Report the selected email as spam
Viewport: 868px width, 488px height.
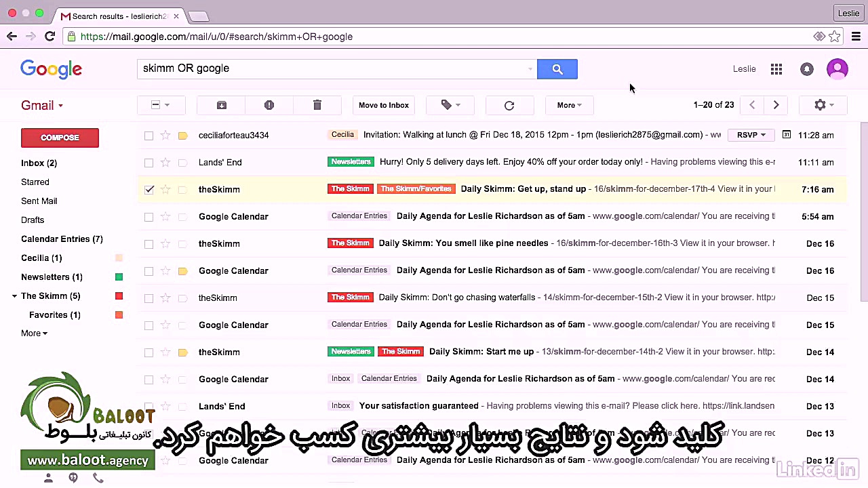click(269, 105)
